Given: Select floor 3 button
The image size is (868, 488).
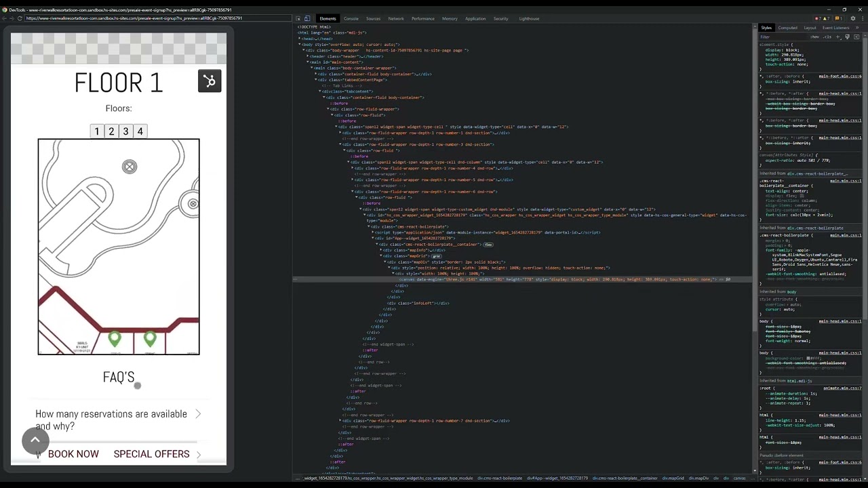Looking at the screenshot, I should [125, 131].
